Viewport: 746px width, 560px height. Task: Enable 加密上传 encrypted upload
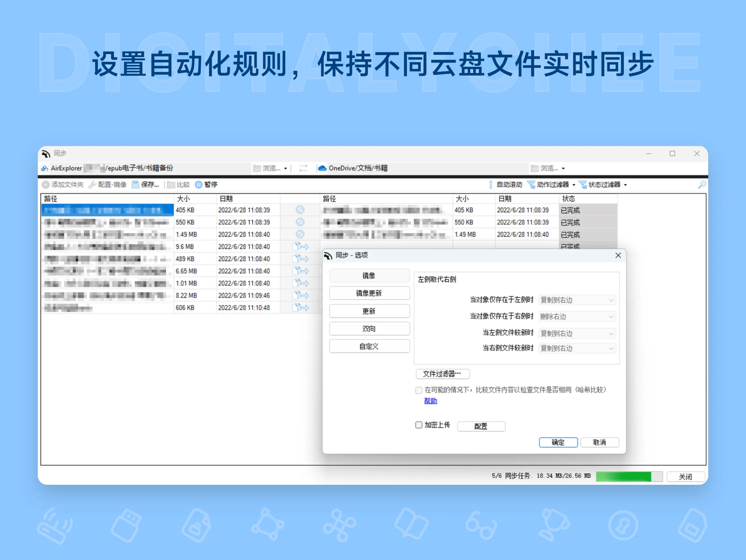tap(419, 425)
